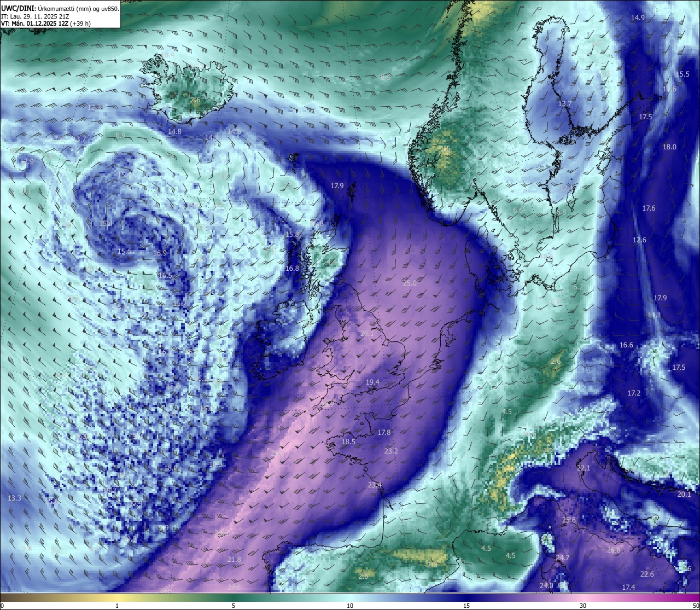The width and height of the screenshot is (700, 610).
Task: Click the 21.8 value off Iberia
Action: [x=234, y=559]
